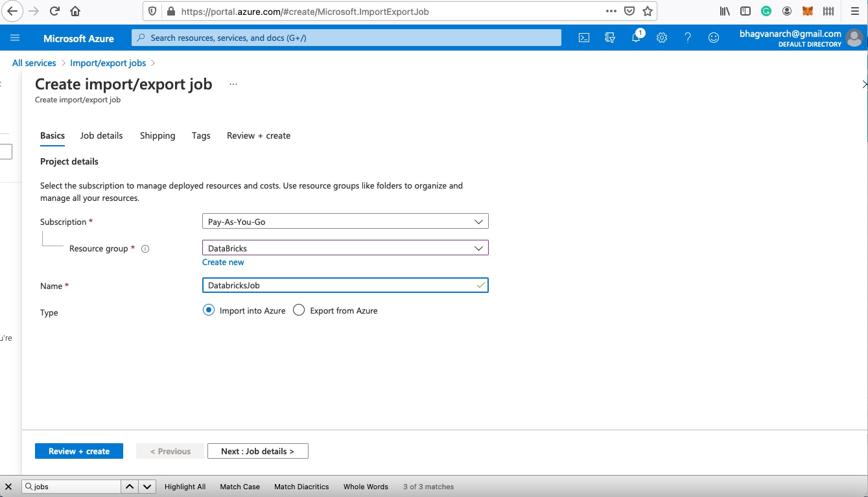Open the browser home page icon
Screen dimensions: 868x497
(75, 11)
